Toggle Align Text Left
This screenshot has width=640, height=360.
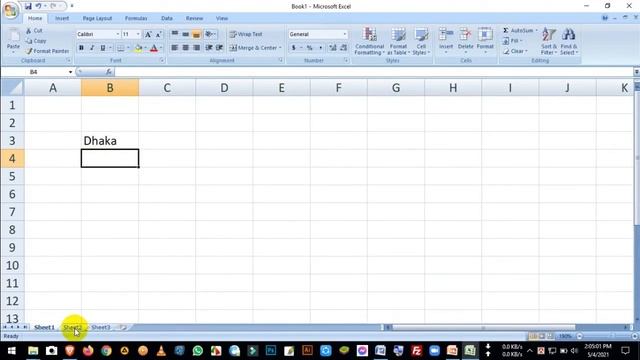(175, 48)
